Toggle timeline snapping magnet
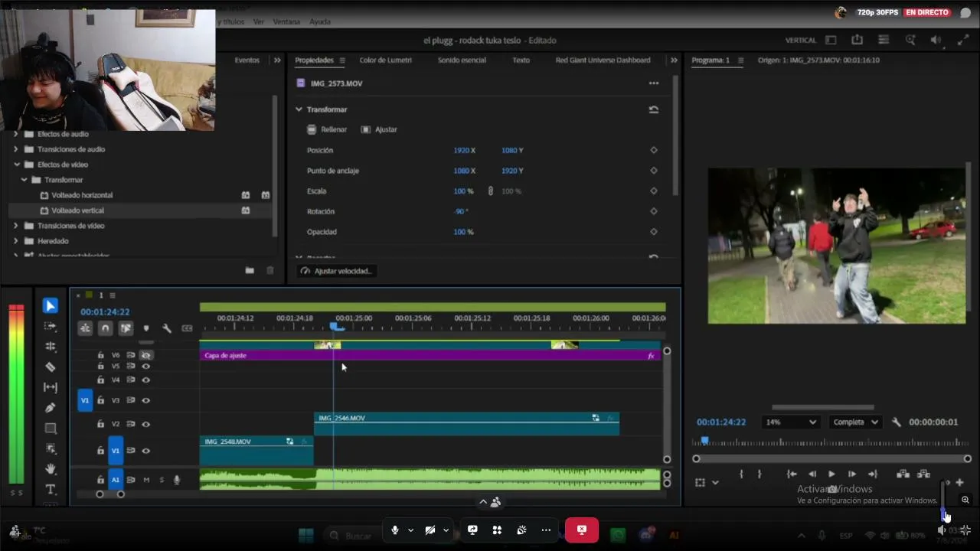The width and height of the screenshot is (980, 551). [x=106, y=328]
